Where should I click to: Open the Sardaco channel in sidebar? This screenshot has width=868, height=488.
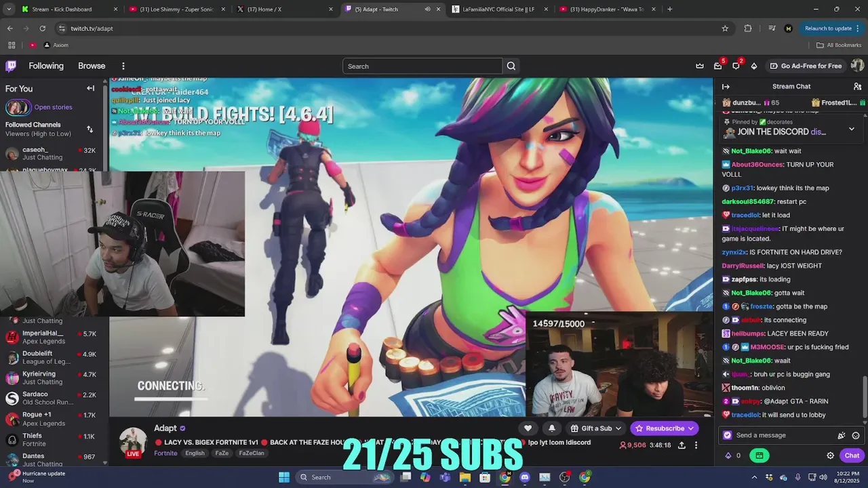point(53,398)
